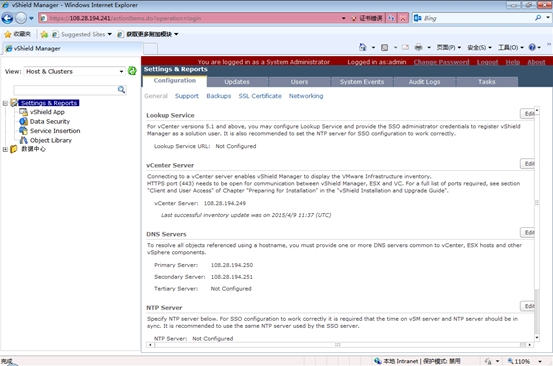This screenshot has height=366, width=553.
Task: Click the vertical scrollbar down arrow
Action: coord(537,338)
